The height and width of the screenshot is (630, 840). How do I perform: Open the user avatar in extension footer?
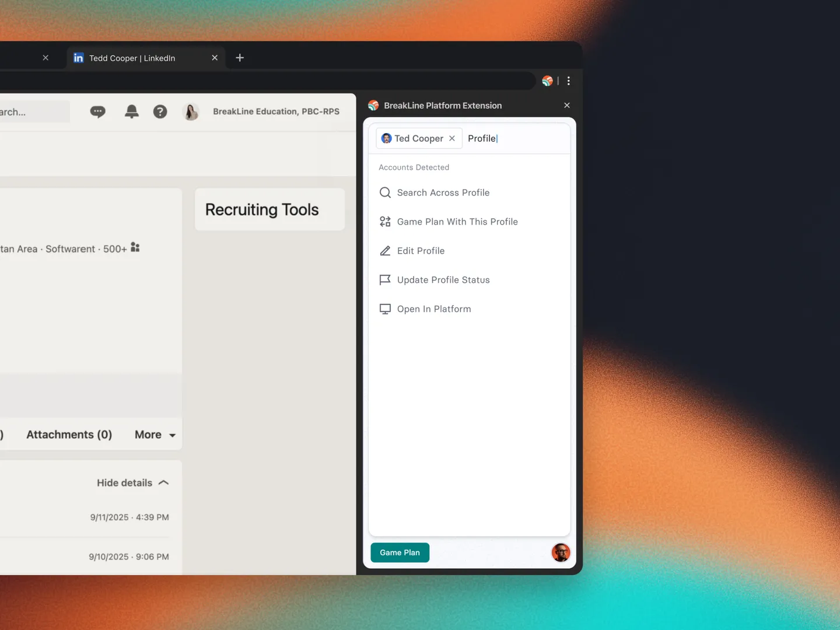click(x=561, y=552)
